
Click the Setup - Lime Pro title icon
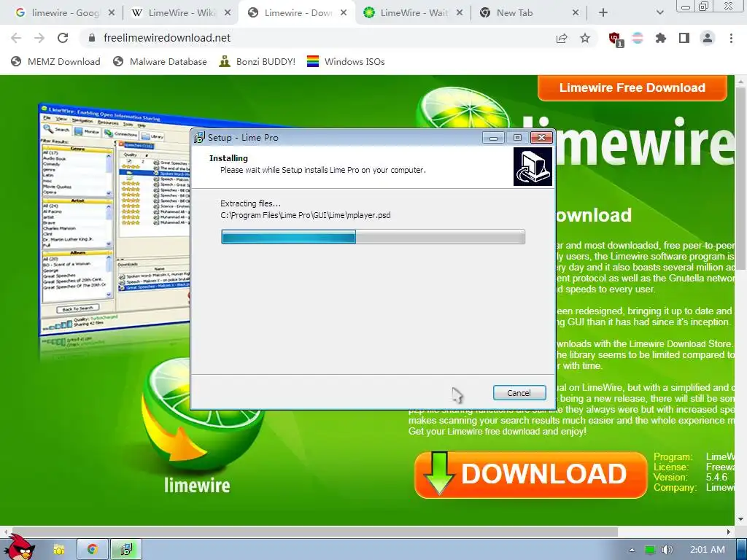[x=199, y=137]
